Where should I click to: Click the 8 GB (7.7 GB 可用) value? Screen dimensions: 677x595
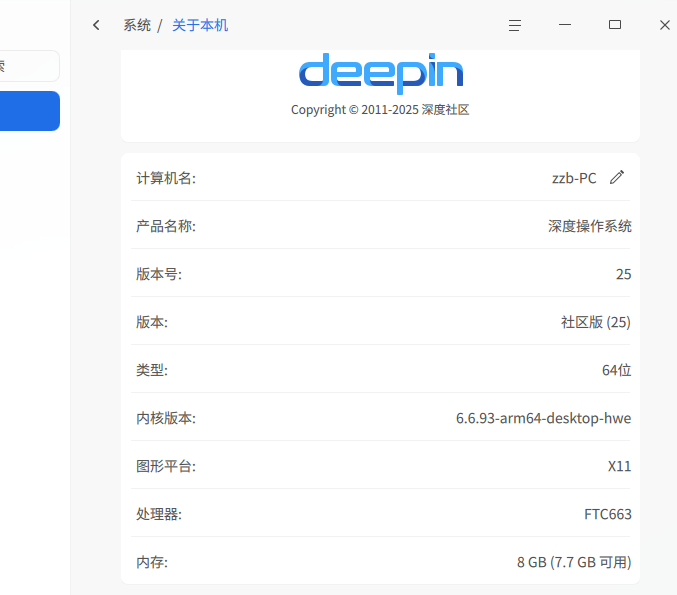(574, 562)
